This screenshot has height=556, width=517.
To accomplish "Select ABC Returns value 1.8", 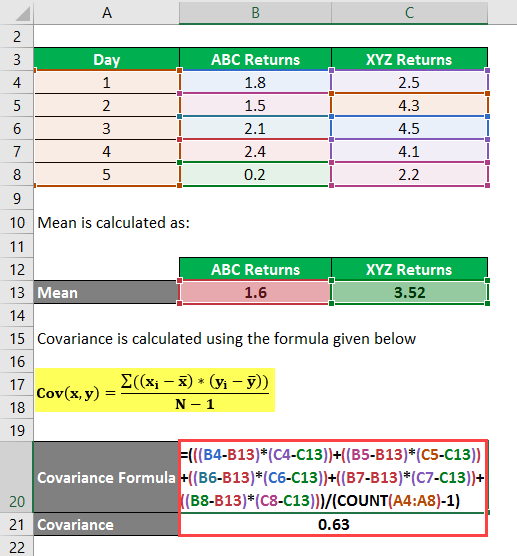I will [255, 82].
